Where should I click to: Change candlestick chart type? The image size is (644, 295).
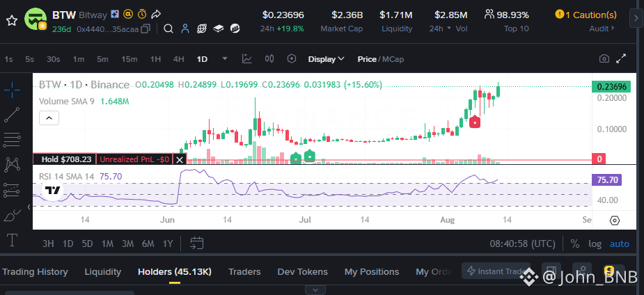pyautogui.click(x=269, y=58)
